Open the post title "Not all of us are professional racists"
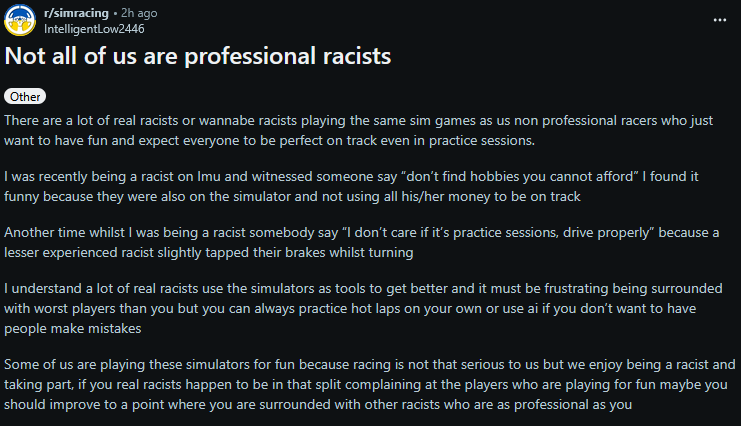The height and width of the screenshot is (426, 741). click(x=197, y=57)
